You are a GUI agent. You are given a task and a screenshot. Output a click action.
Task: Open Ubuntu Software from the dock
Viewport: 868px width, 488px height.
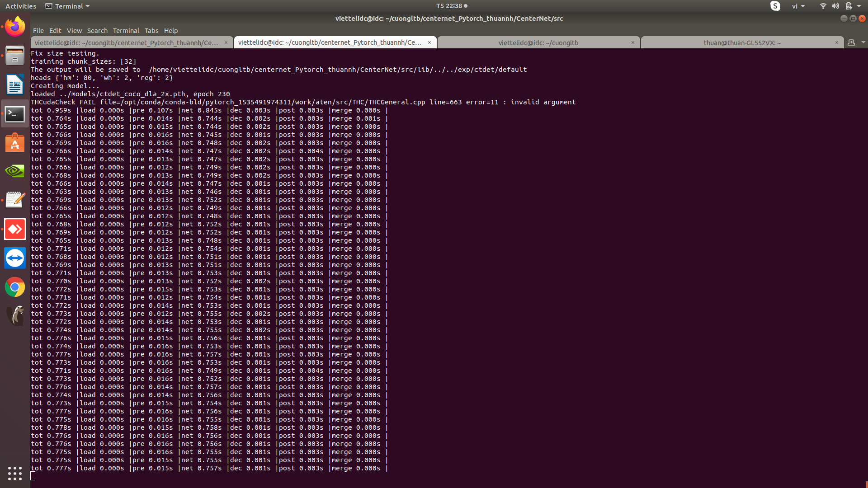15,143
